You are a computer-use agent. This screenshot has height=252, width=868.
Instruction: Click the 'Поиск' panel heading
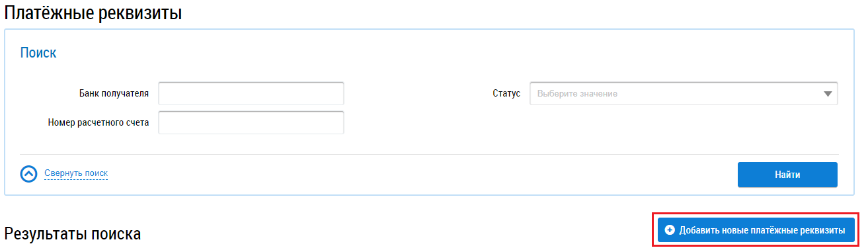click(x=38, y=54)
